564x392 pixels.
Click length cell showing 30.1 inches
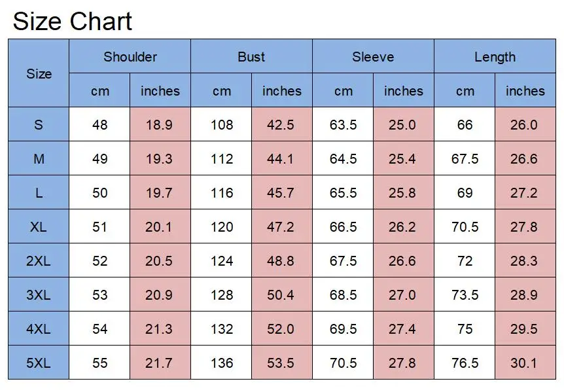[x=524, y=363]
